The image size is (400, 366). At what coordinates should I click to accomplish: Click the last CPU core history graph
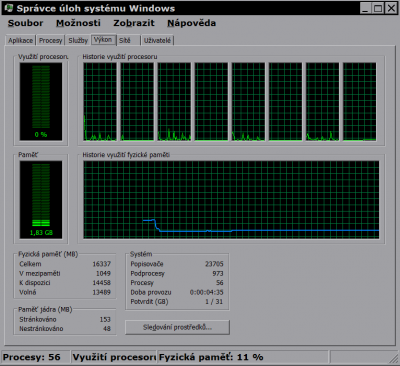click(x=360, y=102)
